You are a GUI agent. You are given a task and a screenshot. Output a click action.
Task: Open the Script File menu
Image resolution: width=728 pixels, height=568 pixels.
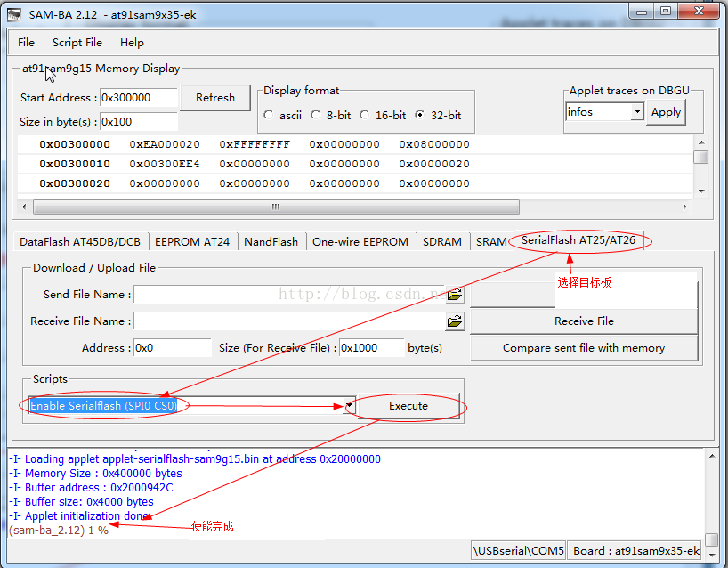coord(77,42)
